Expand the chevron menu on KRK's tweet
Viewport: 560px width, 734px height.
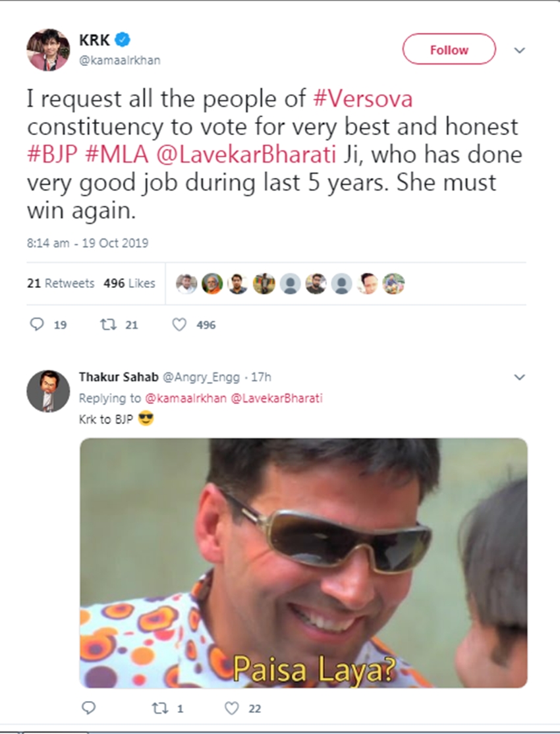click(520, 50)
